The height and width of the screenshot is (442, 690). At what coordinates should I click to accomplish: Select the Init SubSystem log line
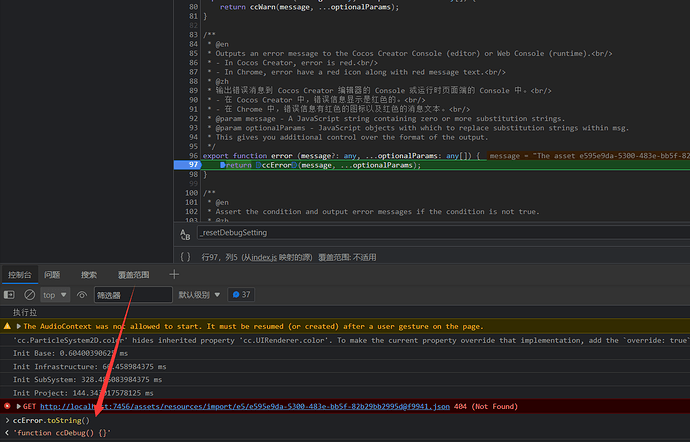click(88, 379)
